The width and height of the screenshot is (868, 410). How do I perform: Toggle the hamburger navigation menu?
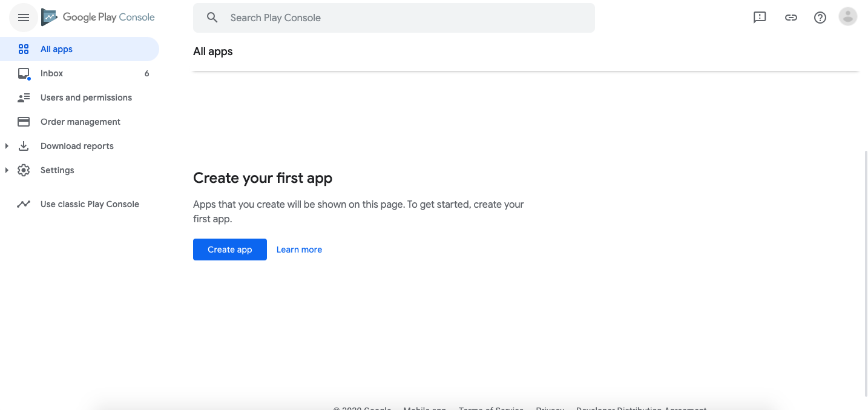point(24,18)
